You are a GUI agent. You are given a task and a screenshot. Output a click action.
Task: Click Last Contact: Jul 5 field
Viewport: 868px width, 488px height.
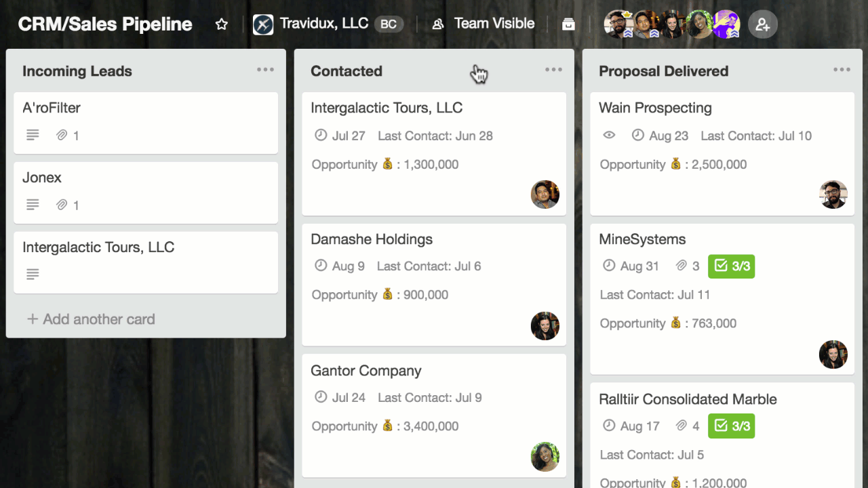coord(652,455)
